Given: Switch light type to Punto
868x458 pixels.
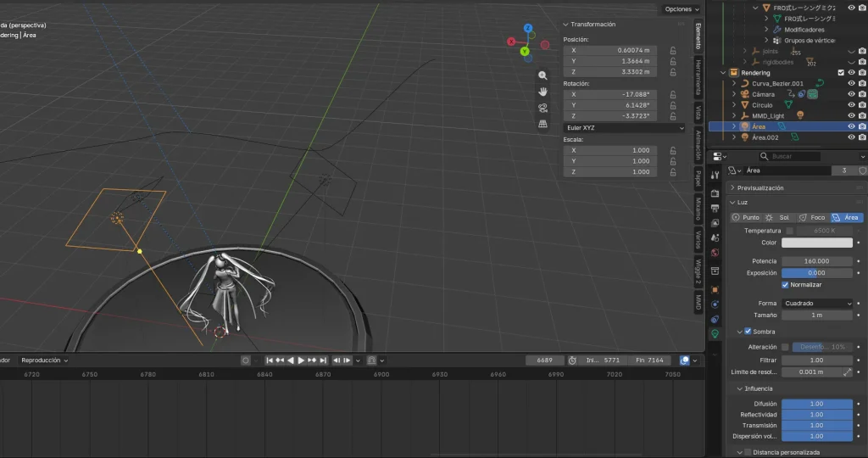Looking at the screenshot, I should coord(746,218).
